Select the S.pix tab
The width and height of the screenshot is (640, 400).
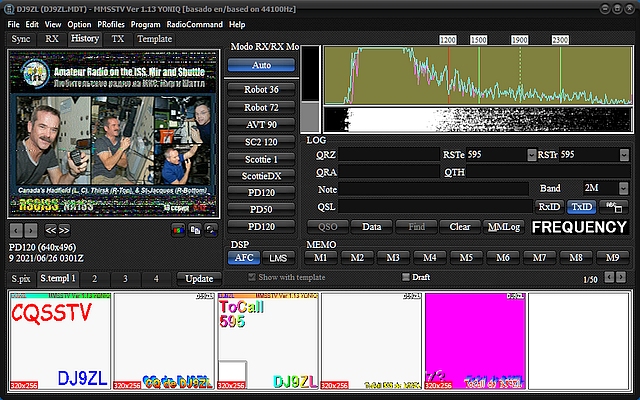[21, 279]
